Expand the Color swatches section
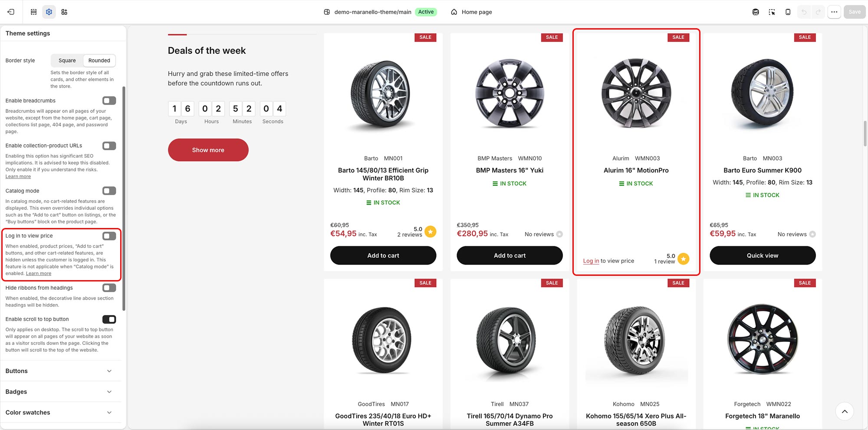868x430 pixels. (60, 413)
